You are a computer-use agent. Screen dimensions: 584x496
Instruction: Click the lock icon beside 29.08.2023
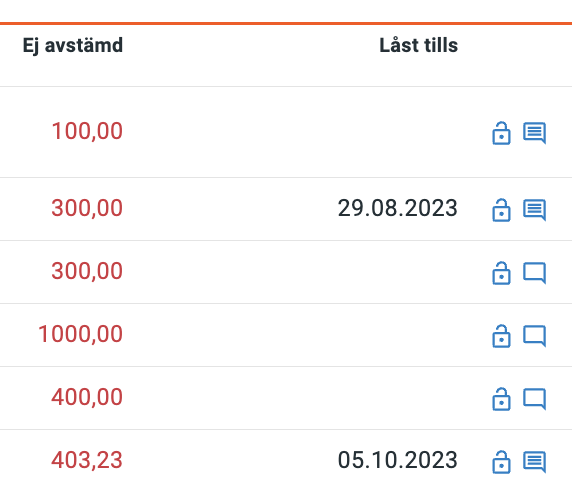501,210
